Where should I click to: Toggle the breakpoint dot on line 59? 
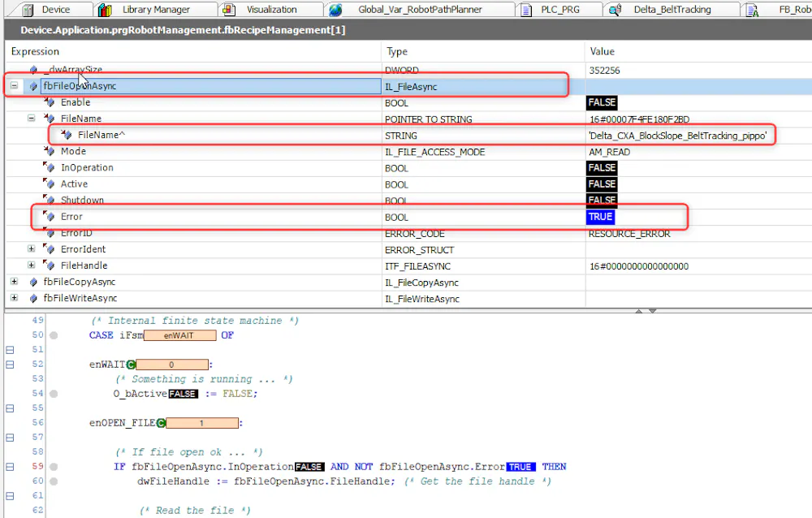[x=54, y=467]
